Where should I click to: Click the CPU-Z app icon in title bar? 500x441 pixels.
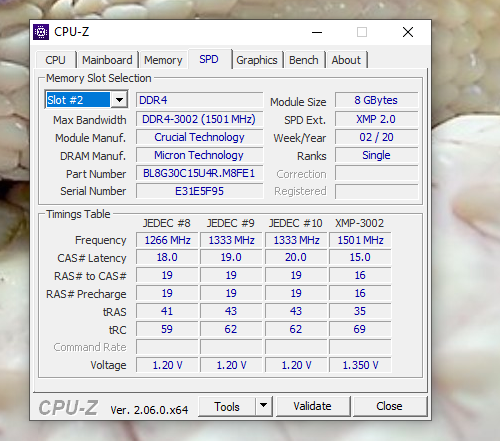[x=41, y=32]
